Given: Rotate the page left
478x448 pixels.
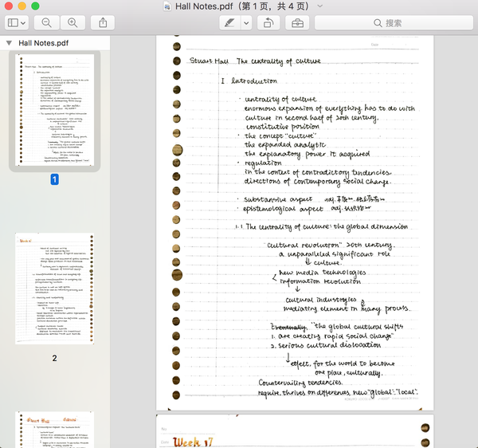Looking at the screenshot, I should coord(268,22).
